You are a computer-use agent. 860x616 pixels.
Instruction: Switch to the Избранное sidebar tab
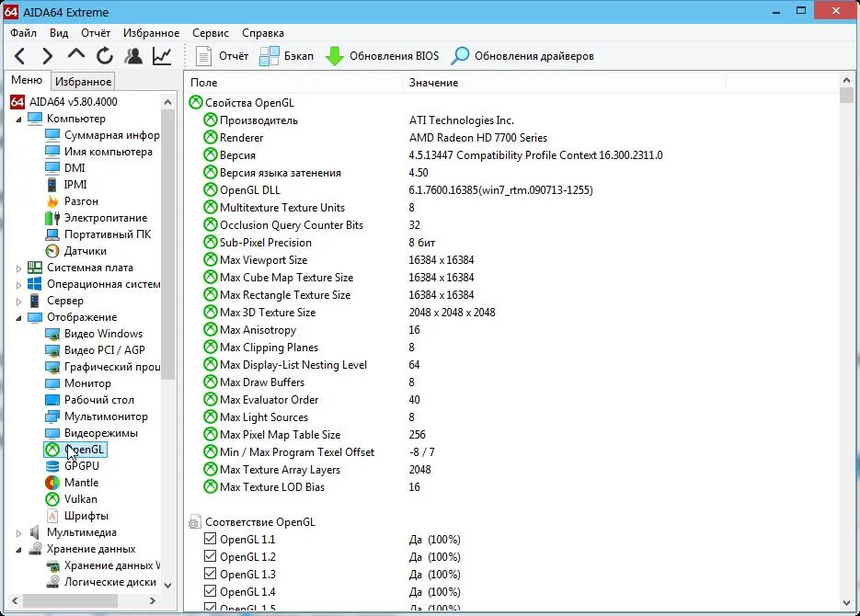coord(84,82)
